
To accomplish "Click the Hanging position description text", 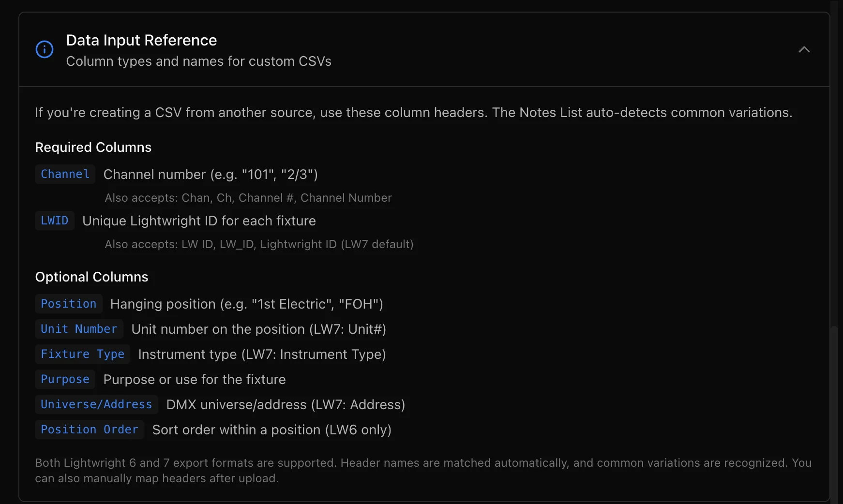I will click(247, 304).
